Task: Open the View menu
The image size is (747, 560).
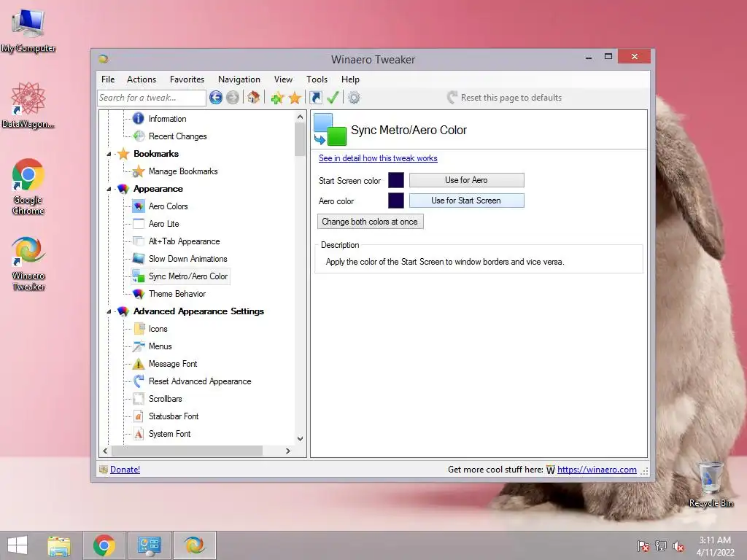Action: coord(283,79)
